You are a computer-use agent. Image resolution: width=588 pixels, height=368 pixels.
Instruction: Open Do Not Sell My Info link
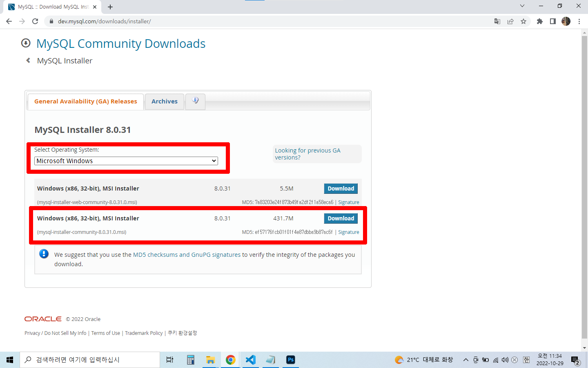coord(65,333)
